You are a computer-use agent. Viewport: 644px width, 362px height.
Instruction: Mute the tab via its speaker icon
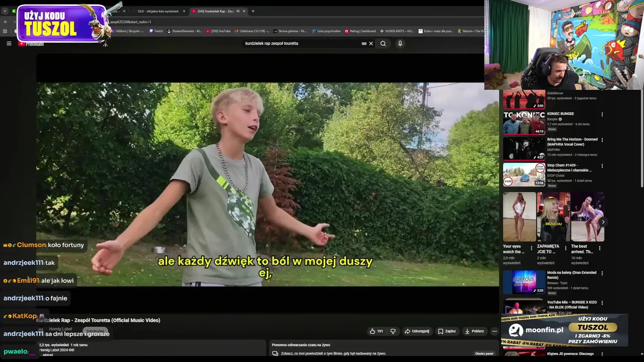coord(238,11)
